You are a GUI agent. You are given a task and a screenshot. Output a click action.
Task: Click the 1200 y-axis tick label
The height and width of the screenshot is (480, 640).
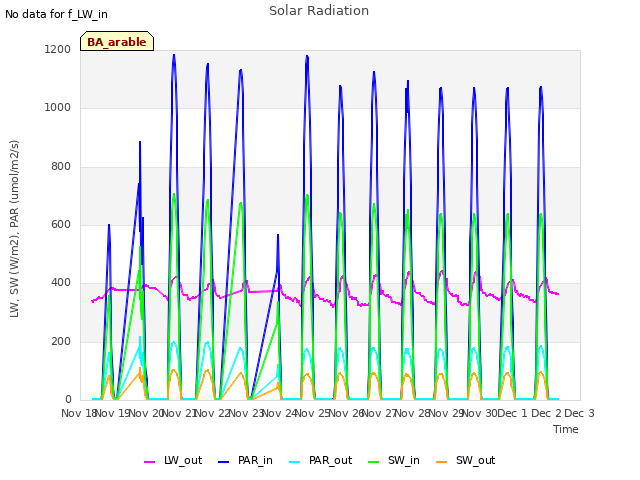pos(58,49)
